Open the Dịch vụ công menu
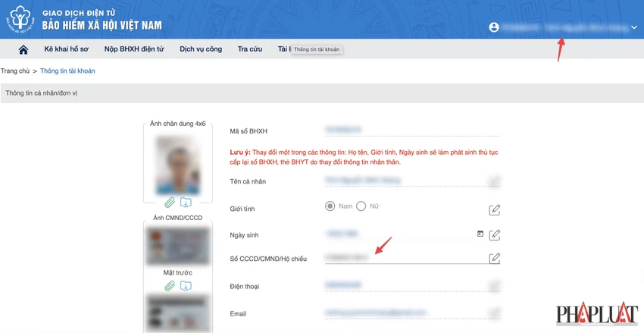Screen dimensions: 644x333 201,49
